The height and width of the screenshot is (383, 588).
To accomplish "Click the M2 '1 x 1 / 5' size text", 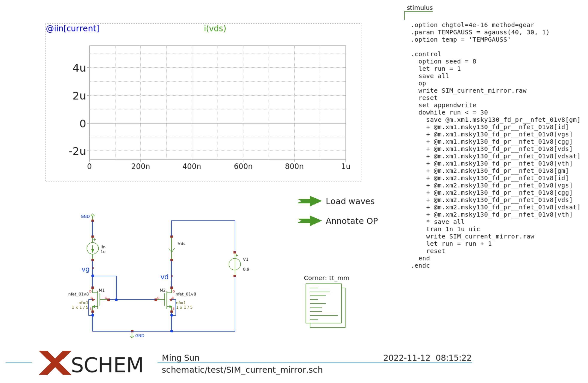I will (184, 308).
